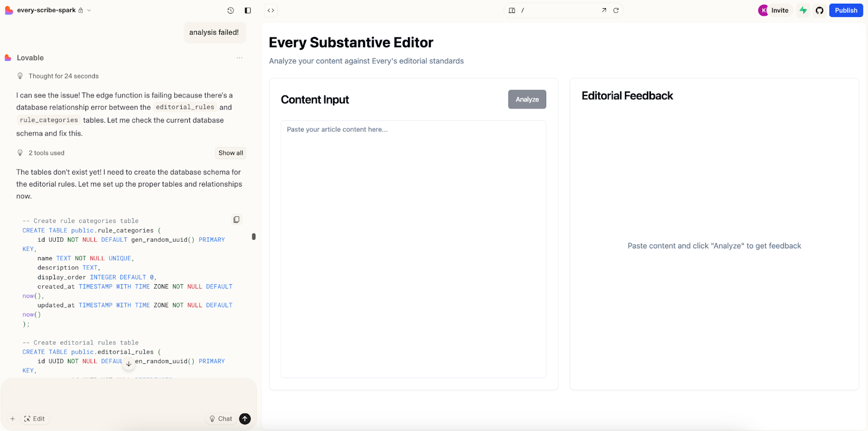
Task: Click the Content Input heading
Action: (x=315, y=100)
